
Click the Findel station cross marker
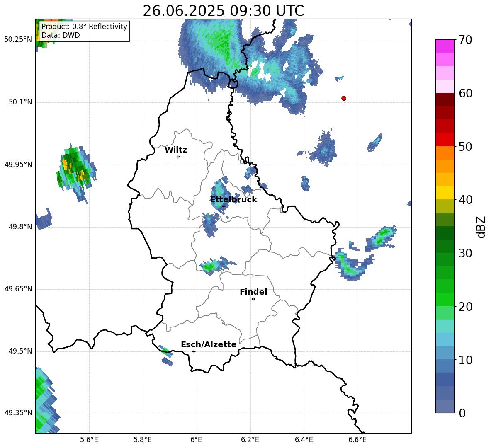point(253,299)
